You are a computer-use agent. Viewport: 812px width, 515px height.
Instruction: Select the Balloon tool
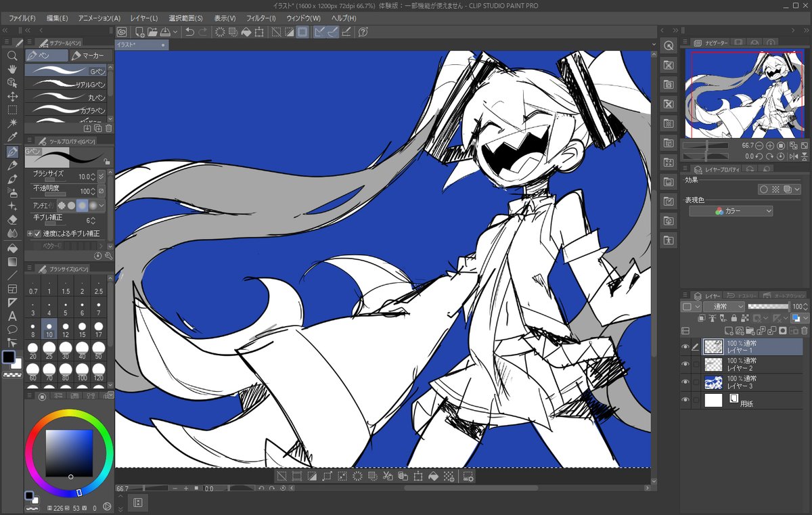[x=12, y=330]
